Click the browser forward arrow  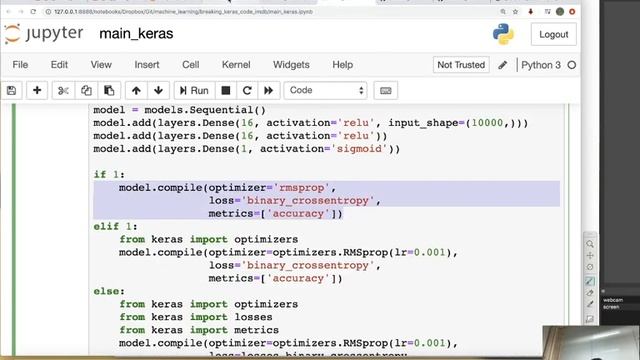coord(21,12)
